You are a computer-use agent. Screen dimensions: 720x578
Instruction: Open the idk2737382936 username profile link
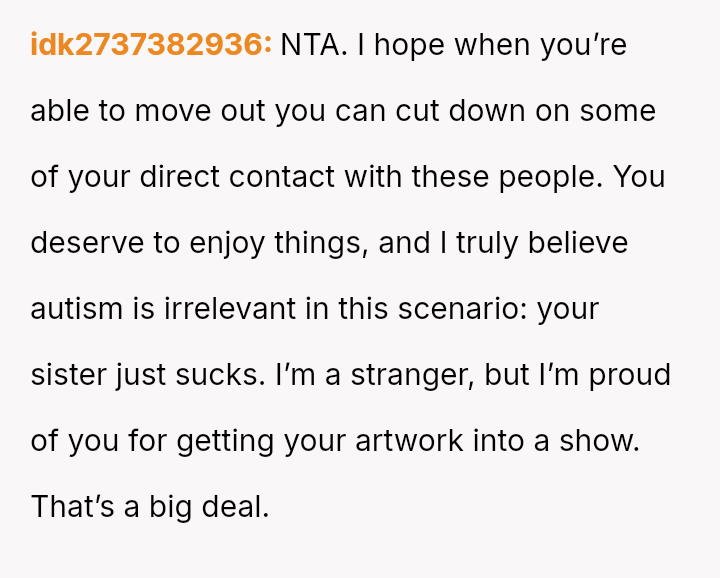point(150,45)
